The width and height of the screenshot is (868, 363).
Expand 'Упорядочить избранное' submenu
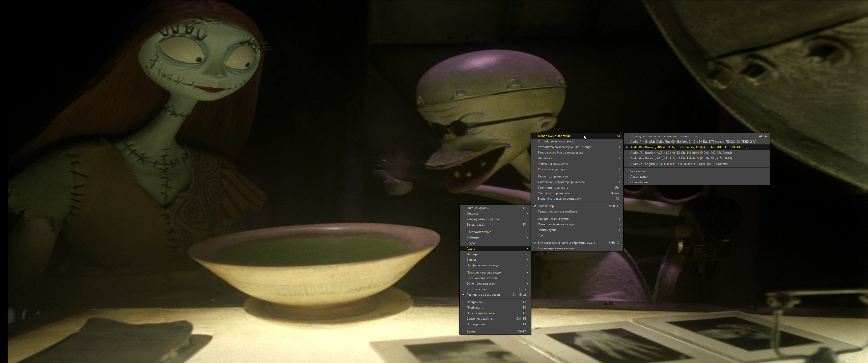coord(495,219)
